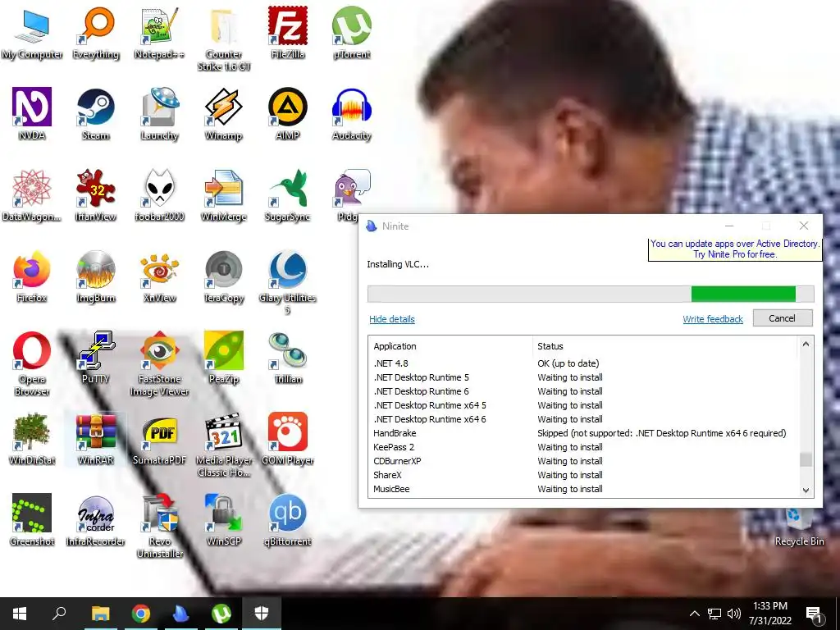Click the Try Ninite Pro for free banner
This screenshot has height=630, width=840.
coord(735,249)
